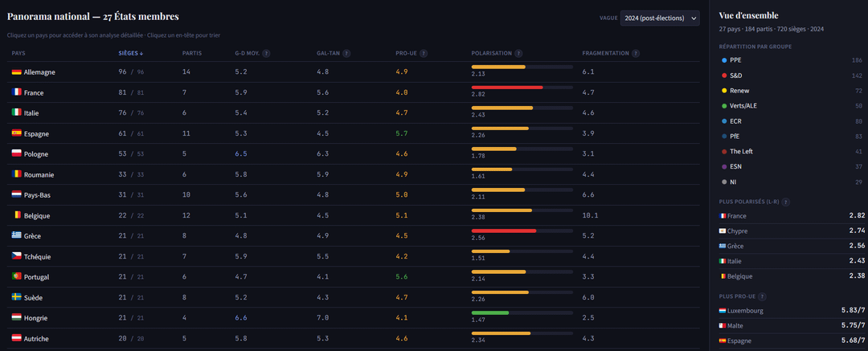Screen dimensions: 868x351
Task: Click the help icon beside GAL-TAN header
Action: click(x=346, y=54)
